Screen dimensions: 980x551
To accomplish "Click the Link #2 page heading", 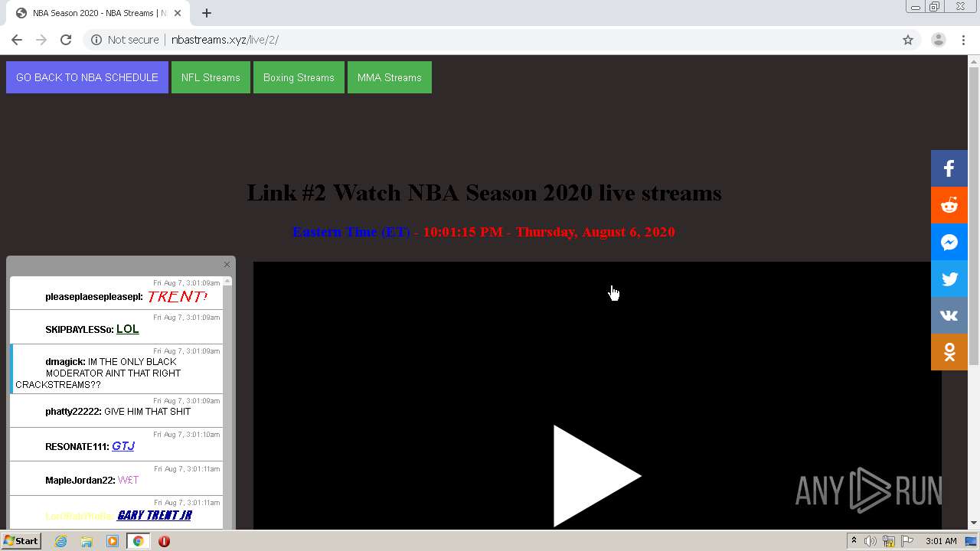I will [x=484, y=192].
